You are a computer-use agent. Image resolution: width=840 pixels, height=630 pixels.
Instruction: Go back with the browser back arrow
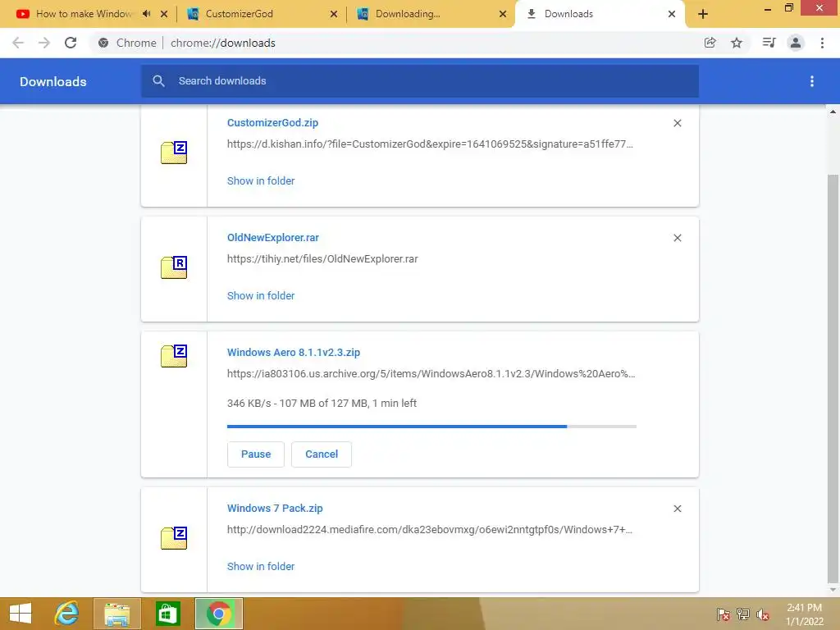click(x=18, y=43)
